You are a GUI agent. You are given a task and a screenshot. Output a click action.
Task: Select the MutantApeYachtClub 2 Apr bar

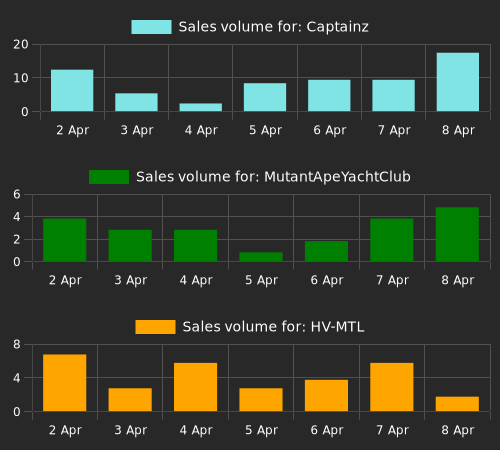[65, 240]
